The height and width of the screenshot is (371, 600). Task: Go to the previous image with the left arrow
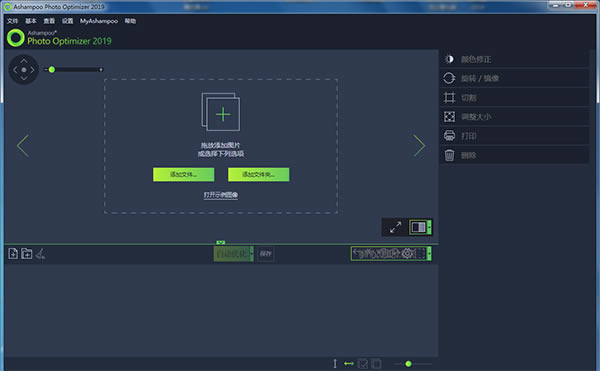23,146
